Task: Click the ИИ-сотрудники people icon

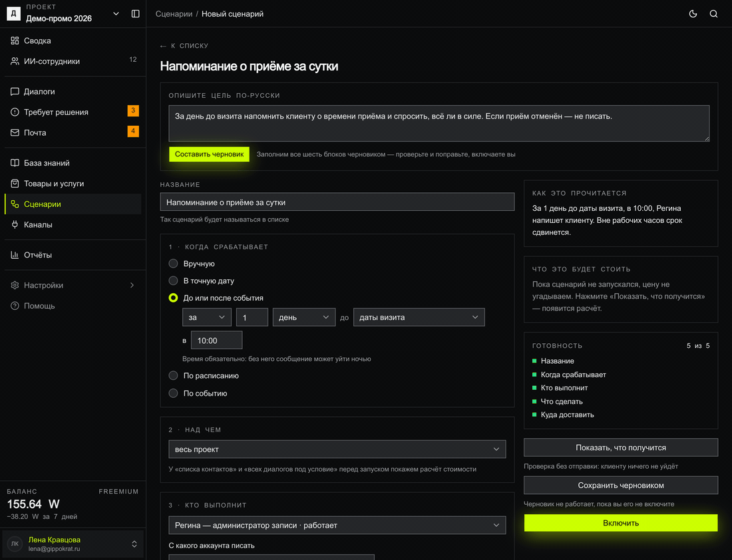Action: pos(15,61)
